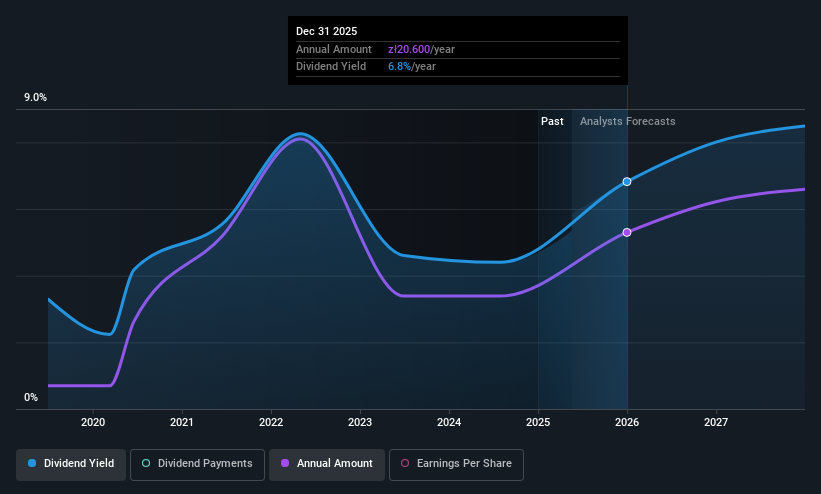
Task: Click the 2026 x-axis label
Action: (x=627, y=422)
